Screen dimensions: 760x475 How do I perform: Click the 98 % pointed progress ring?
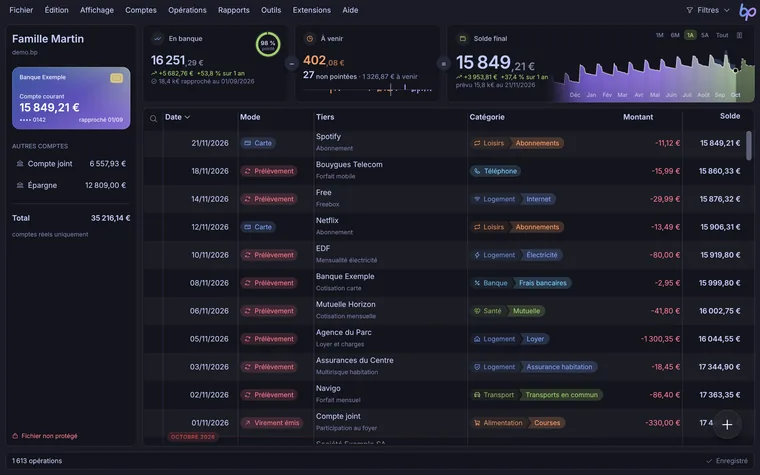tap(268, 45)
